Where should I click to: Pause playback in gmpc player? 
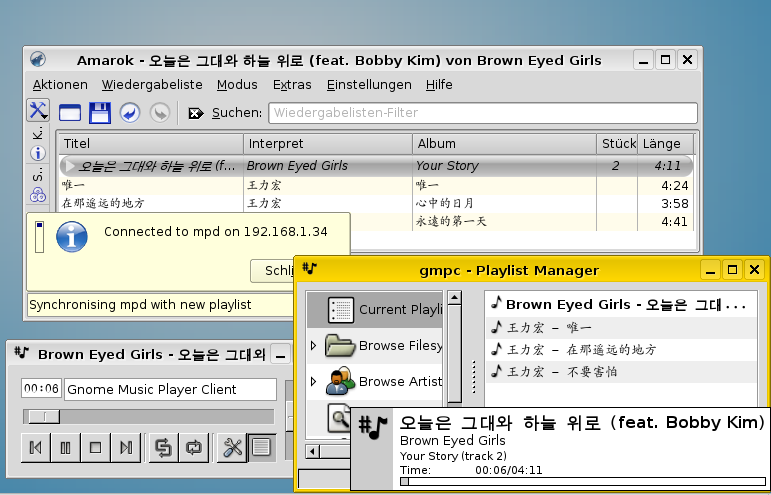coord(66,447)
